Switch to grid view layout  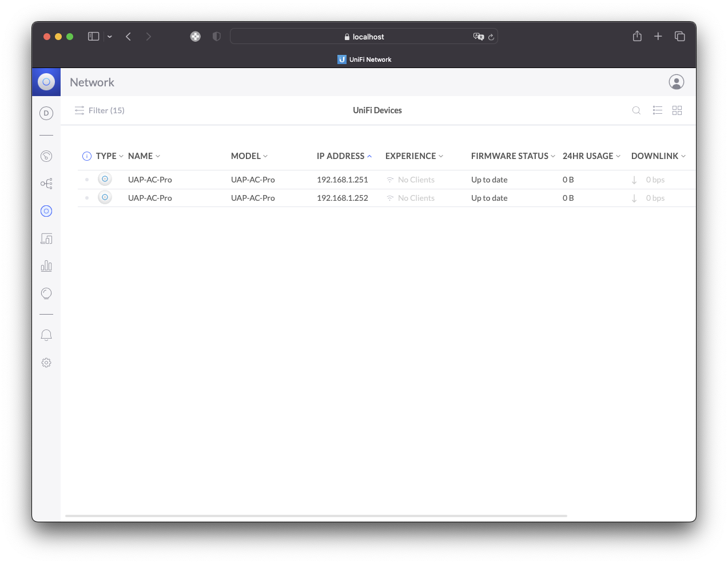point(677,110)
